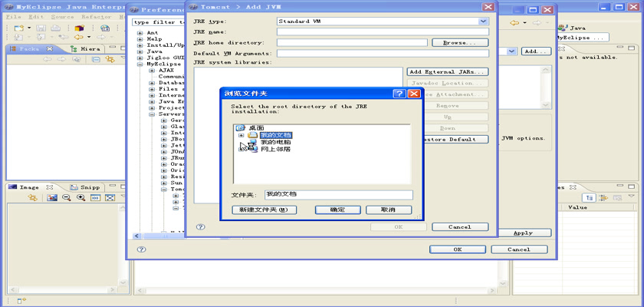Click the MyEclipse perspective button
This screenshot has width=644, height=307.
[x=583, y=38]
